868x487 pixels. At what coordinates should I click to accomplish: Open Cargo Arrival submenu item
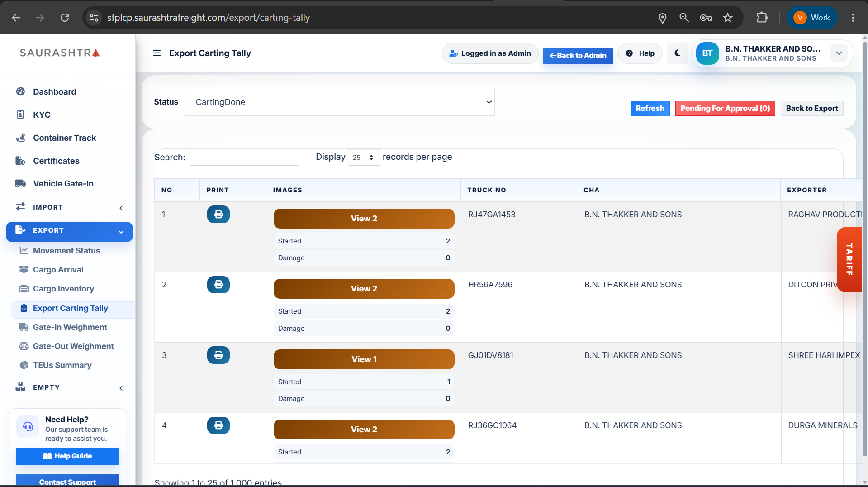(58, 270)
